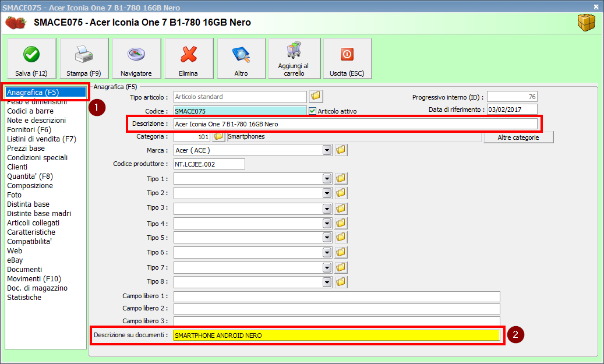Click the Salva (F12) green checkmark button
Screen dimensions: 604x364
click(31, 59)
